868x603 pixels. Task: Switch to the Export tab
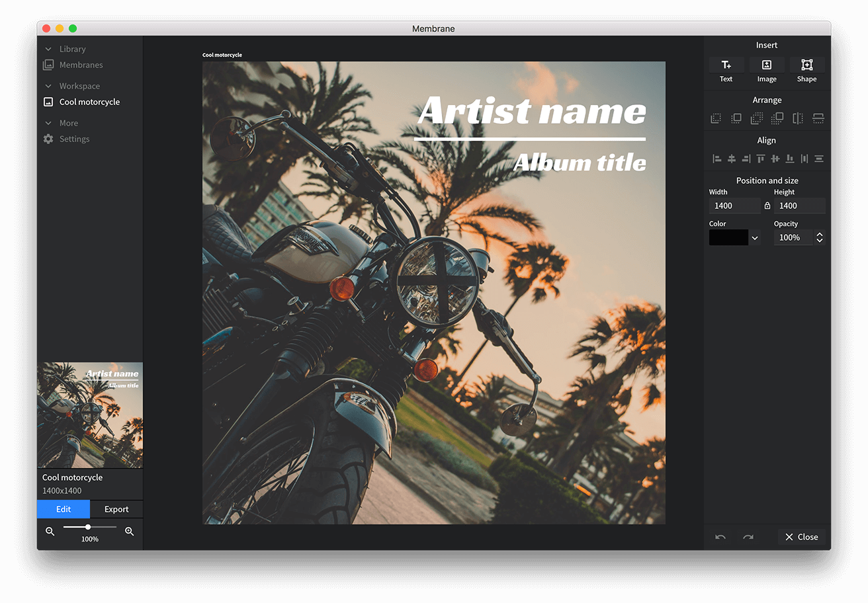pyautogui.click(x=116, y=509)
